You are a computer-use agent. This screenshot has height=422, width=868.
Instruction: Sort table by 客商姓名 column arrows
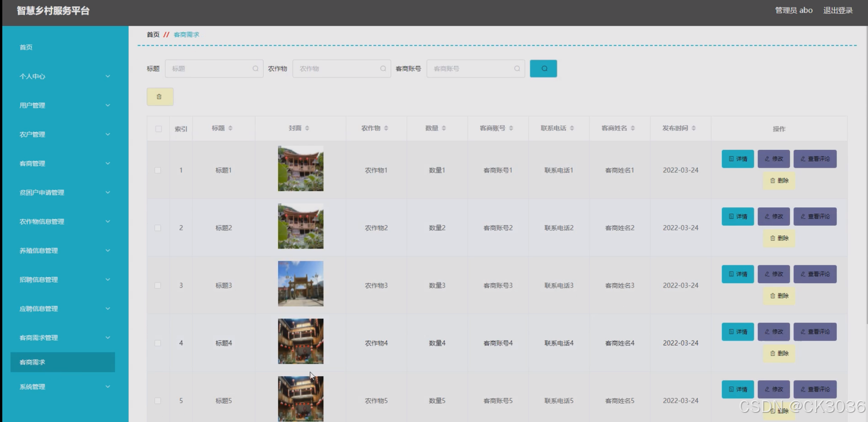pyautogui.click(x=632, y=128)
